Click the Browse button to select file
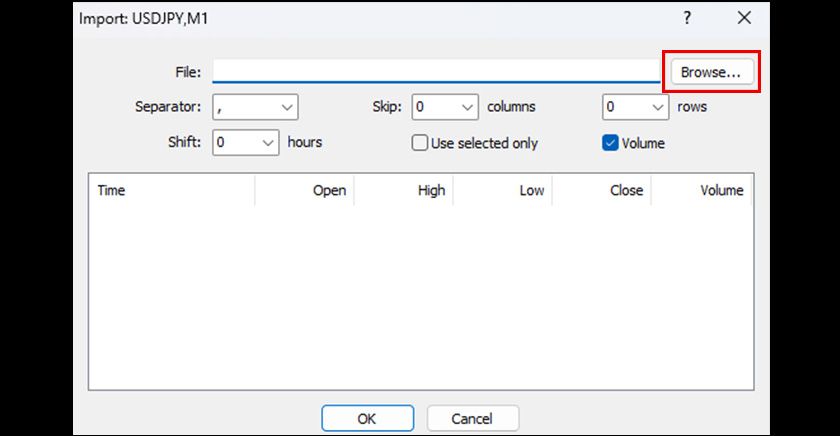The image size is (840, 436). [x=710, y=73]
